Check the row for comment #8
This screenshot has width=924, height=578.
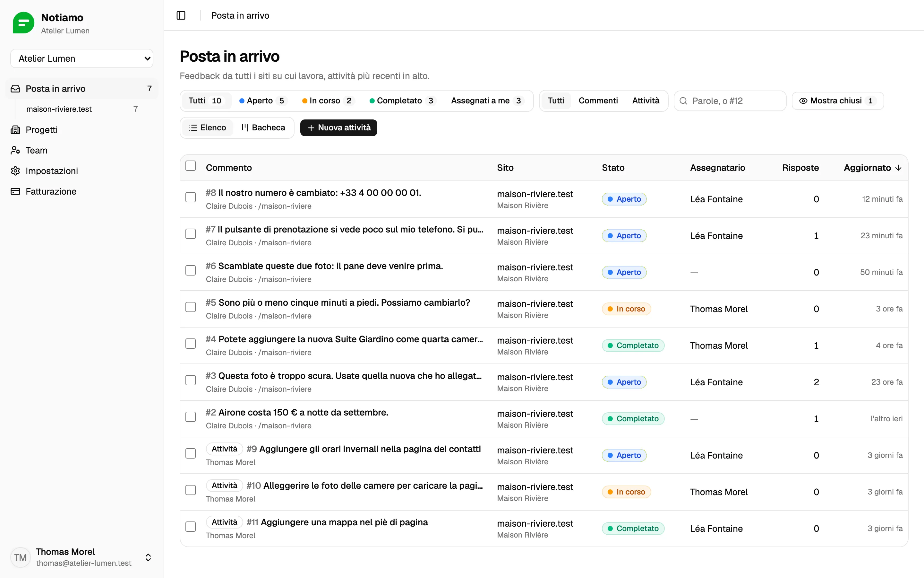(191, 197)
